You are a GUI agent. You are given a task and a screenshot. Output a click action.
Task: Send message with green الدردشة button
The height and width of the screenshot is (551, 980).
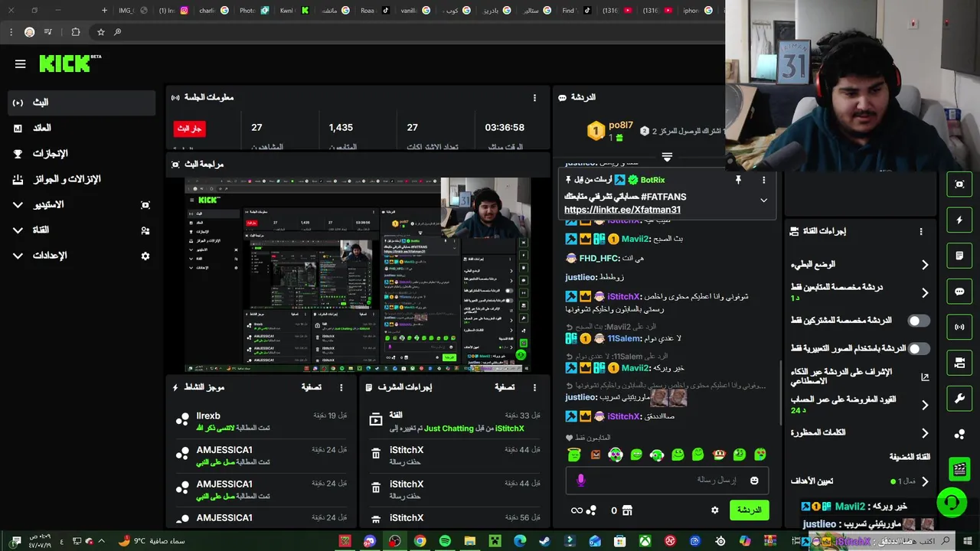(x=749, y=510)
